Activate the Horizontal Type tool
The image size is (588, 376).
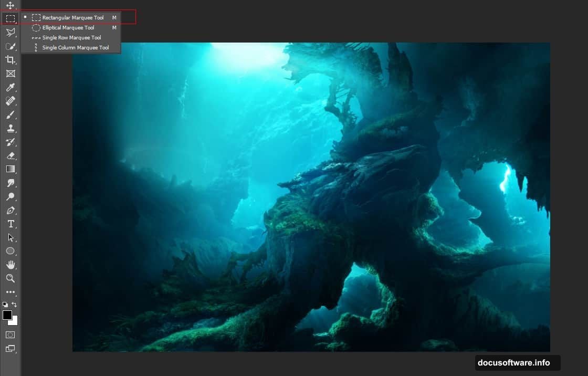pos(10,223)
